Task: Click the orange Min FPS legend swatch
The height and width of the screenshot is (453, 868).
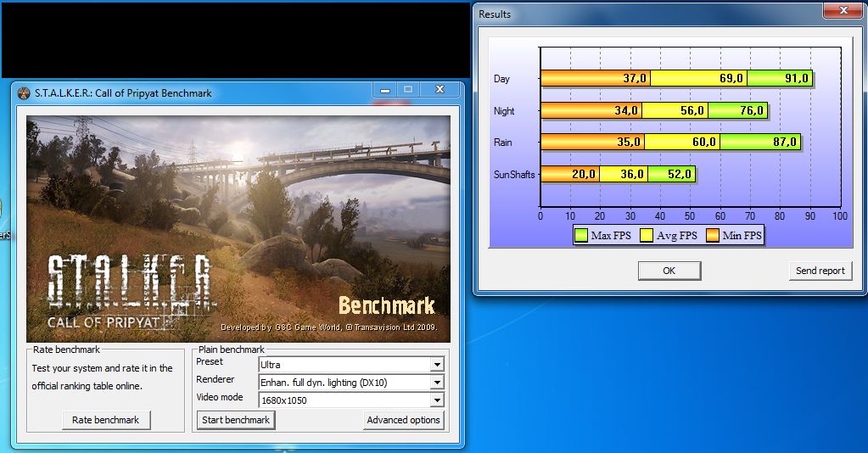Action: [713, 235]
